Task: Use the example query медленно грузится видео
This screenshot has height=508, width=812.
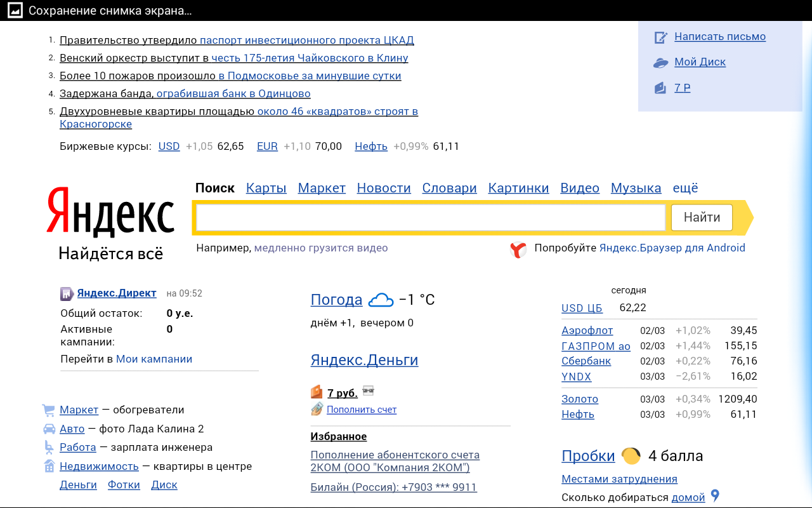Action: [x=321, y=248]
